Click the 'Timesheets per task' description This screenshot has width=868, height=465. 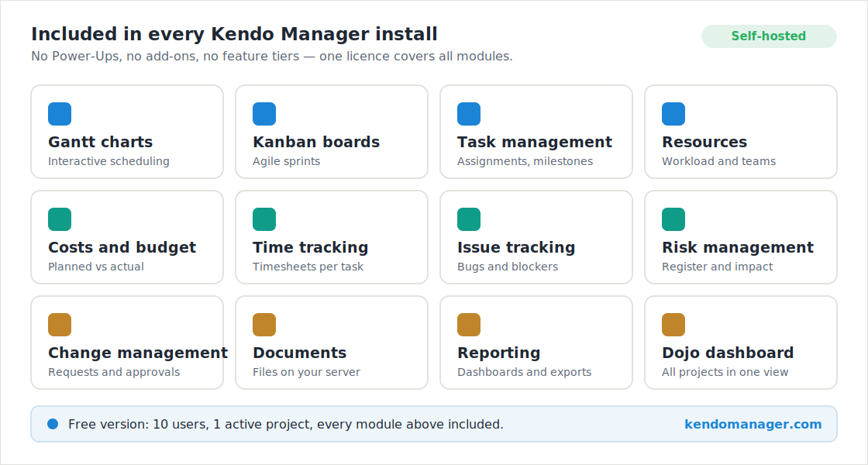point(308,267)
